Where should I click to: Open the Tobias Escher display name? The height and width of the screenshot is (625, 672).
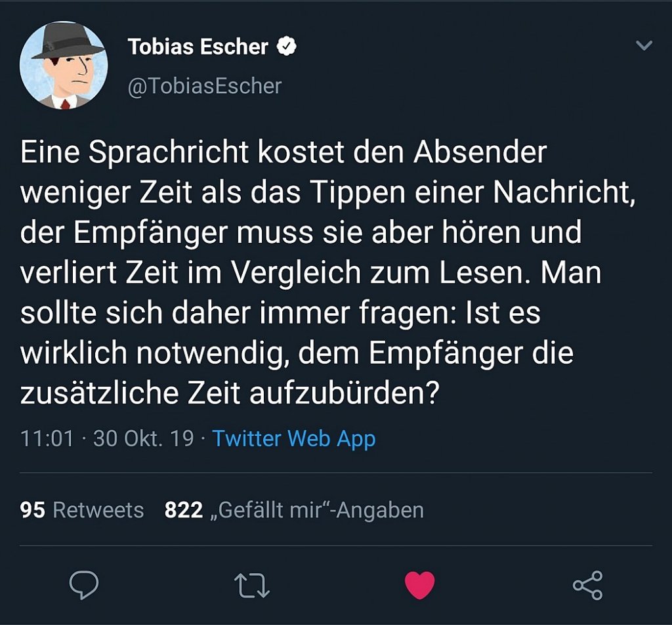click(x=198, y=47)
